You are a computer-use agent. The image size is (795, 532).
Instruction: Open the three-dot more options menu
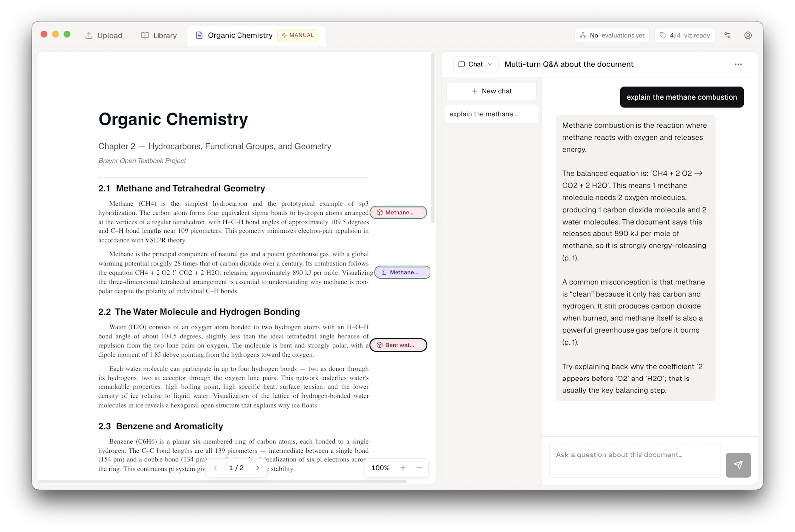[738, 64]
